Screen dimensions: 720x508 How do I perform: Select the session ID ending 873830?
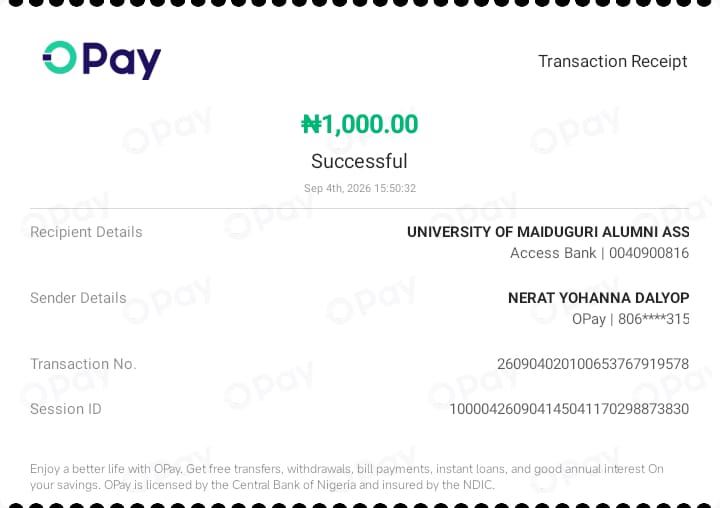[569, 409]
